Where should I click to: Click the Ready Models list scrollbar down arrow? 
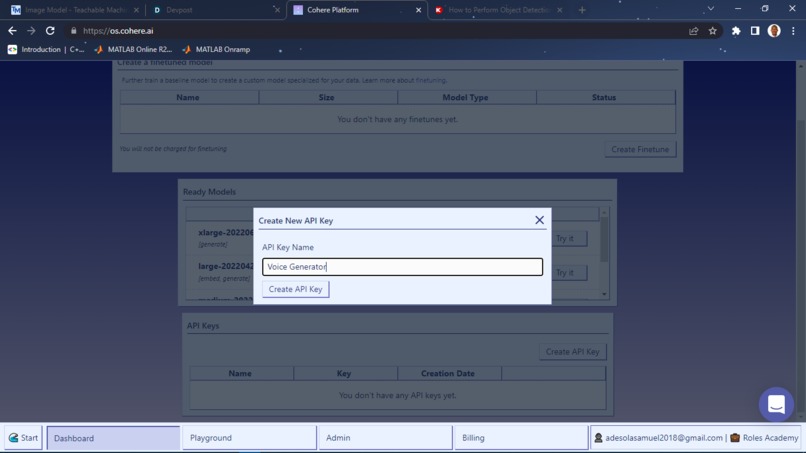[x=604, y=294]
